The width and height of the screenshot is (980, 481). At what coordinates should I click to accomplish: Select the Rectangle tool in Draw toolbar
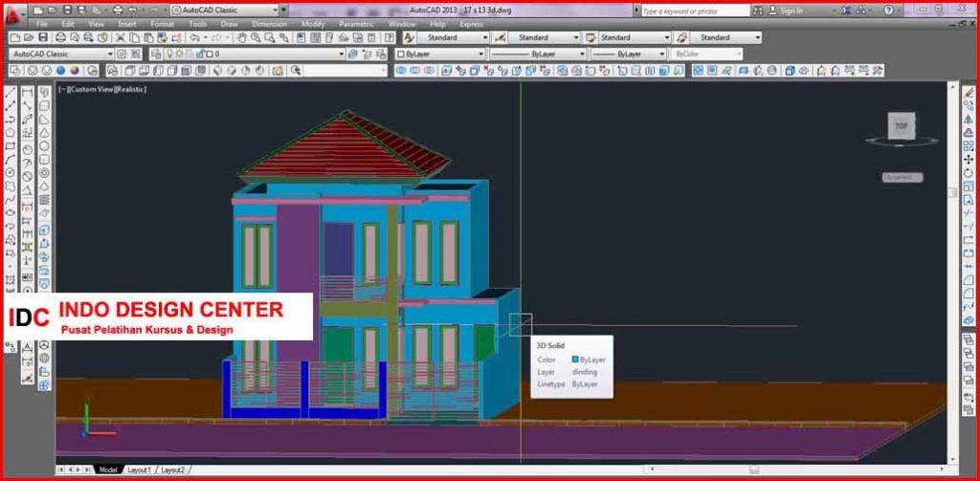[x=10, y=146]
